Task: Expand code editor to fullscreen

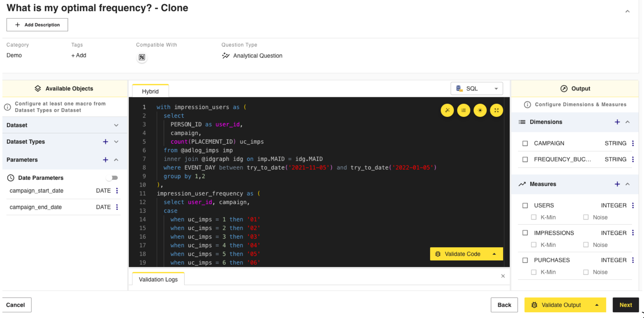Action: pos(496,110)
